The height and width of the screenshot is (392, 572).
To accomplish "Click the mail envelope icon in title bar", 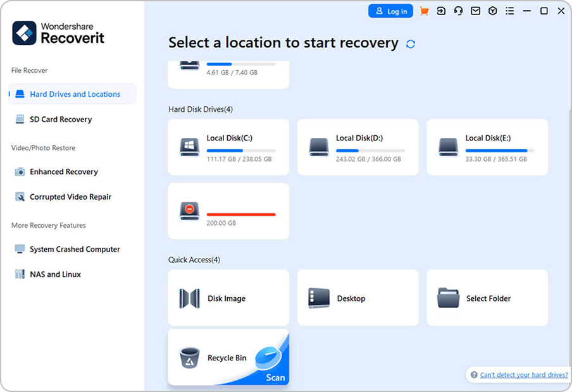I will pos(475,11).
